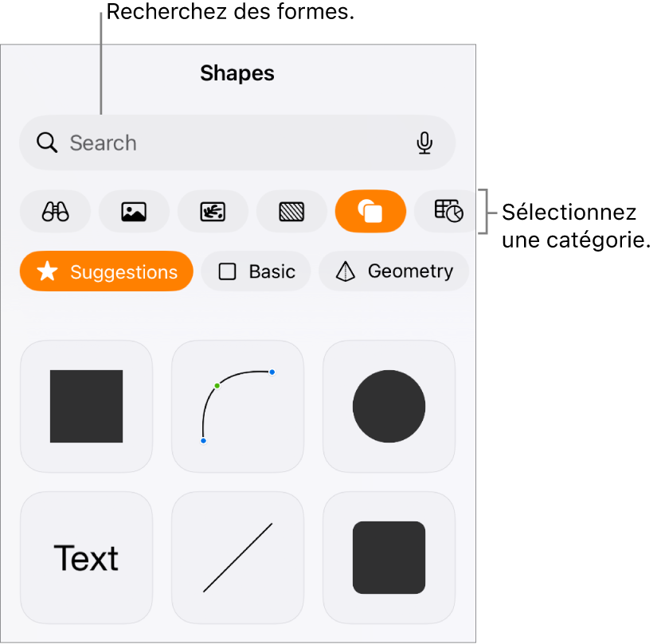Switch to the Basic shapes tab
661x644 pixels.
click(256, 271)
